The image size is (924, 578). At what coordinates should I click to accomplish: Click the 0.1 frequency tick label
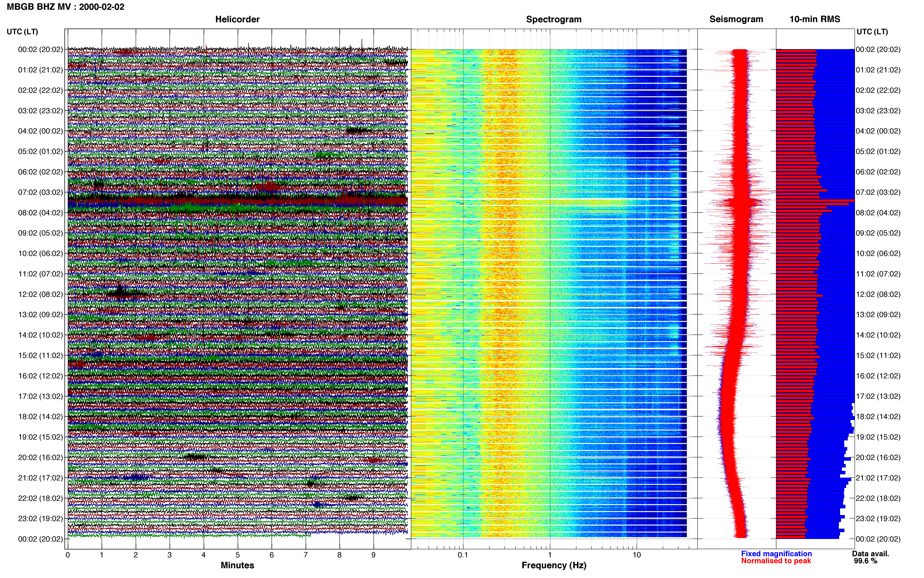463,555
